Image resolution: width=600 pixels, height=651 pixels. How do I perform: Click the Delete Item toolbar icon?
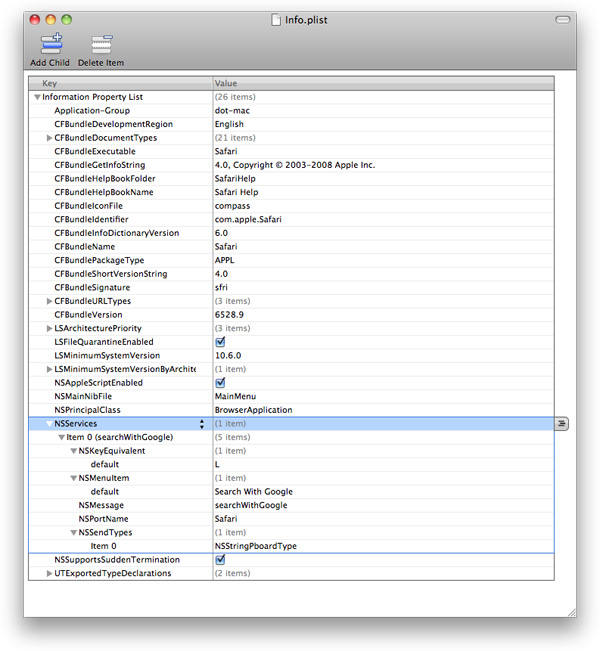click(x=101, y=44)
